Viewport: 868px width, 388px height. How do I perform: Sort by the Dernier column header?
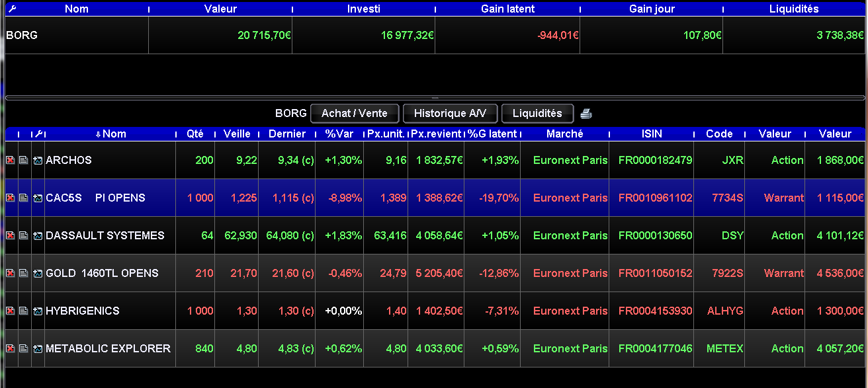coord(287,134)
